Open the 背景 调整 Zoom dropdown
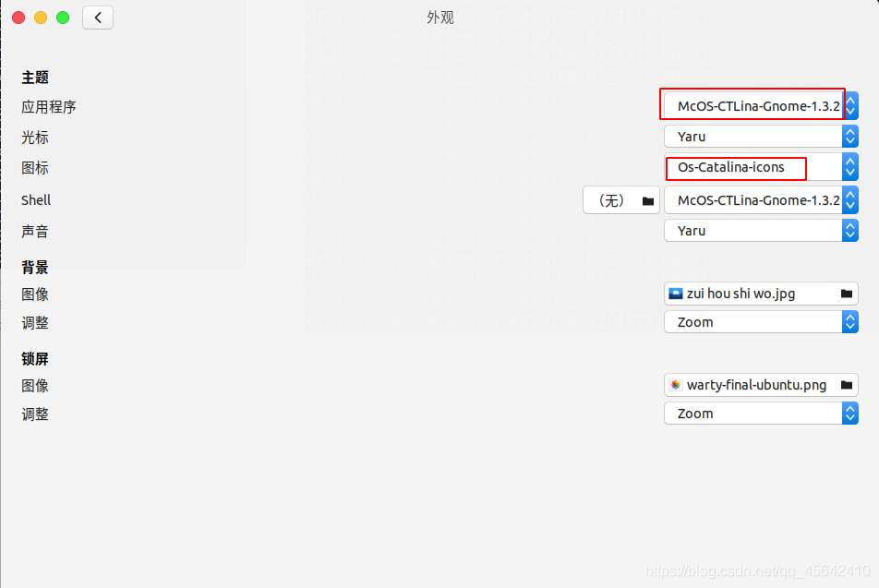Screen dimensions: 879x588 pos(761,322)
